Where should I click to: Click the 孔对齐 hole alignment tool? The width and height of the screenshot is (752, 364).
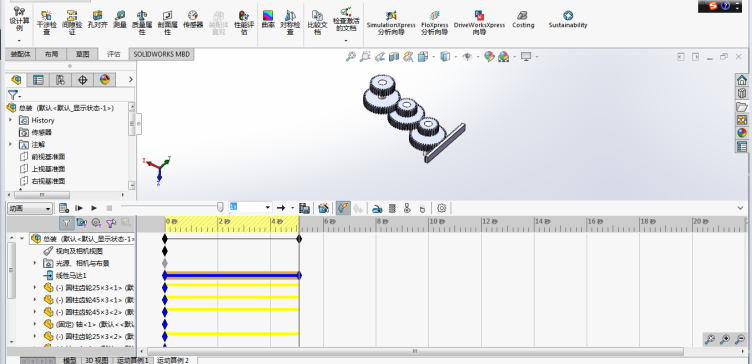click(x=97, y=19)
